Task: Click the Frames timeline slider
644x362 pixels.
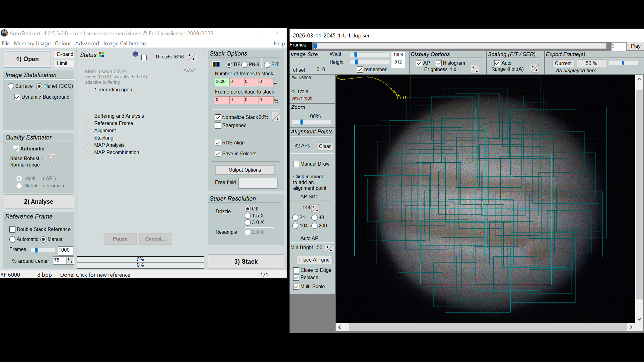Action: pyautogui.click(x=460, y=46)
